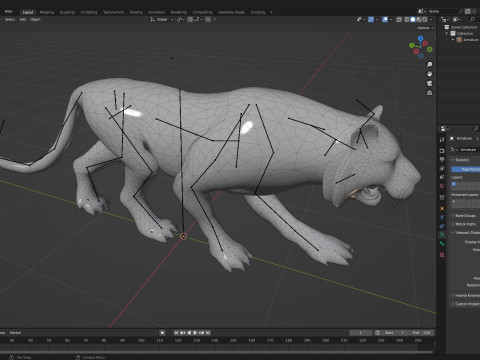Viewport: 480px width, 360px height.
Task: Click the outliner search magnifier icon
Action: pos(472,20)
